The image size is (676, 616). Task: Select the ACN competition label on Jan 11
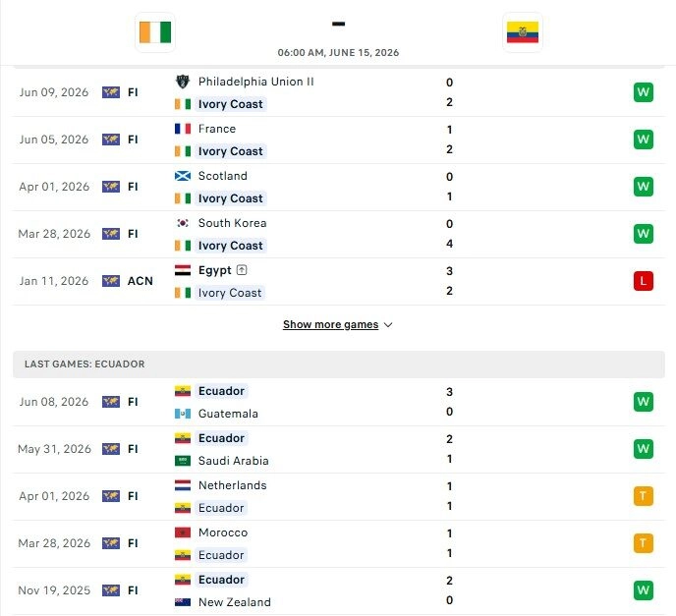pyautogui.click(x=141, y=281)
